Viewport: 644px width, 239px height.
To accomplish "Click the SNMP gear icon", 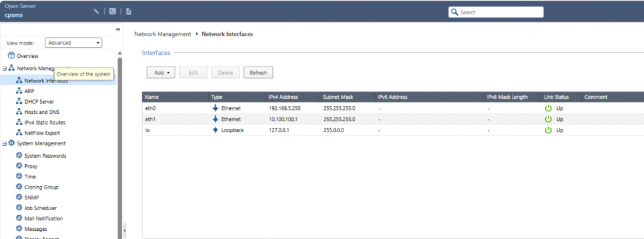I will click(x=19, y=197).
